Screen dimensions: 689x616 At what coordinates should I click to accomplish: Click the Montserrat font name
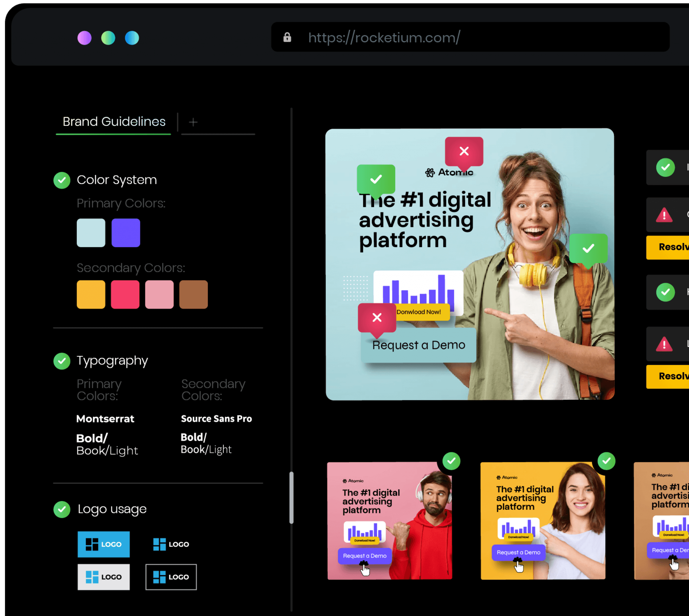105,419
